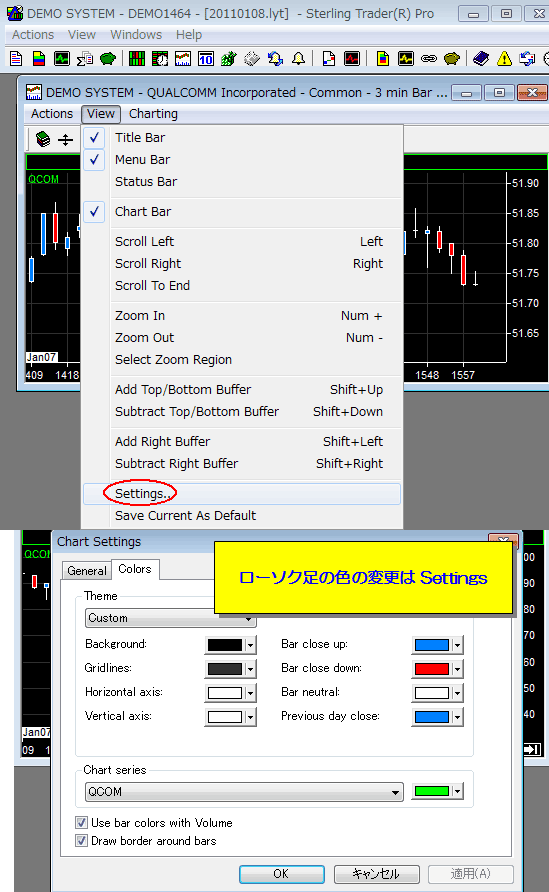The image size is (549, 892).
Task: Click the stacked papers toolbar icon
Action: click(252, 58)
